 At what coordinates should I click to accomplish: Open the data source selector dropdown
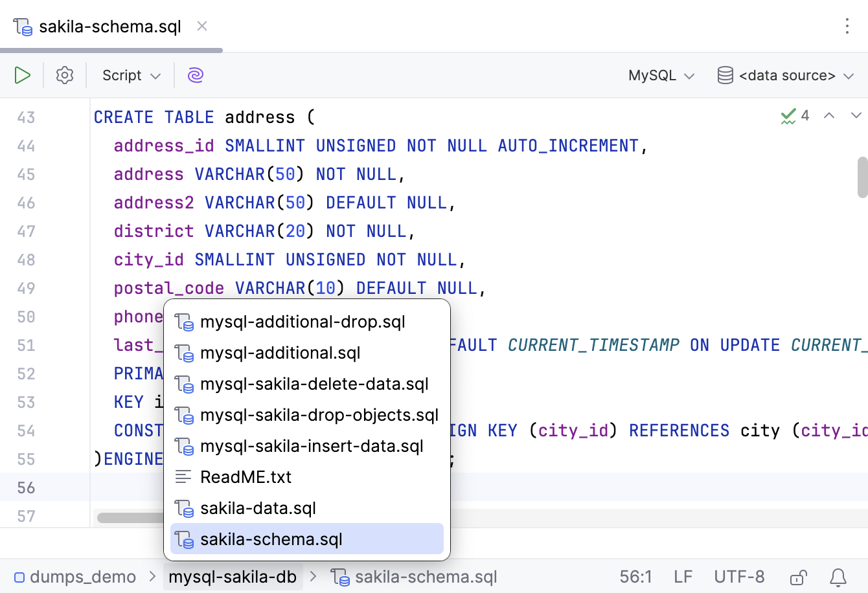click(786, 75)
